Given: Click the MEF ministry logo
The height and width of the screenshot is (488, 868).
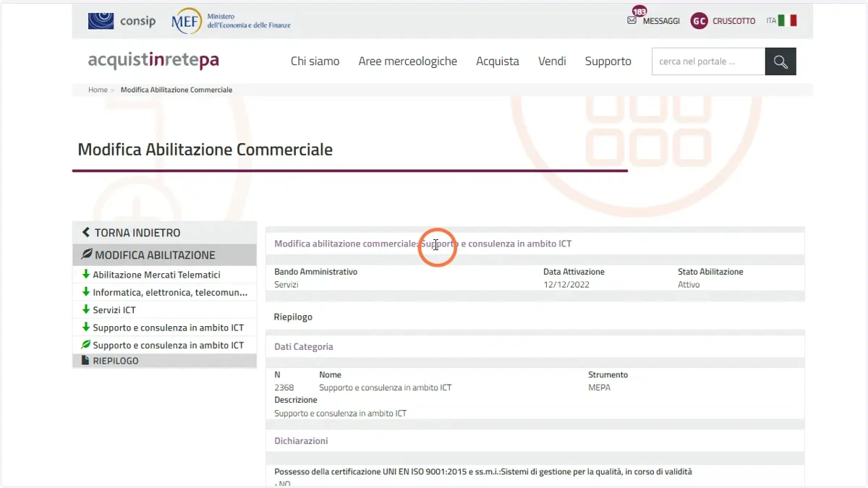Looking at the screenshot, I should [x=231, y=21].
